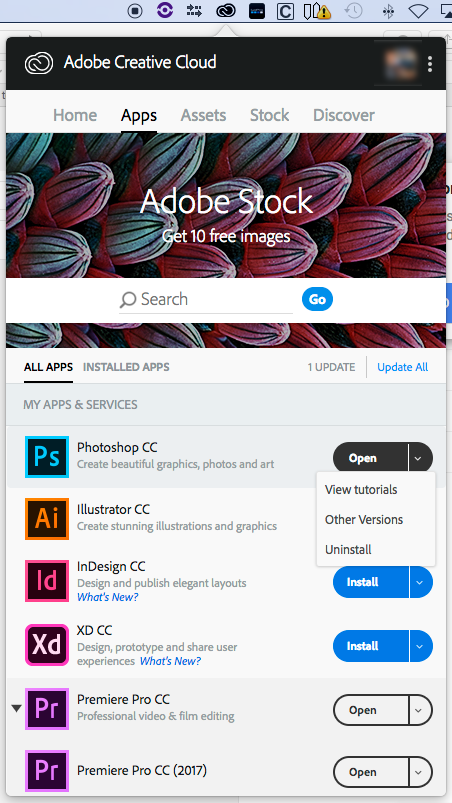
Task: Switch to the Discover tab
Action: coord(343,115)
